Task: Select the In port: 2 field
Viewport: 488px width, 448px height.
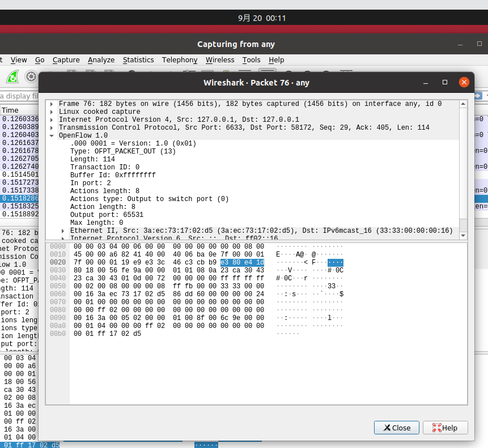Action: pyautogui.click(x=90, y=183)
